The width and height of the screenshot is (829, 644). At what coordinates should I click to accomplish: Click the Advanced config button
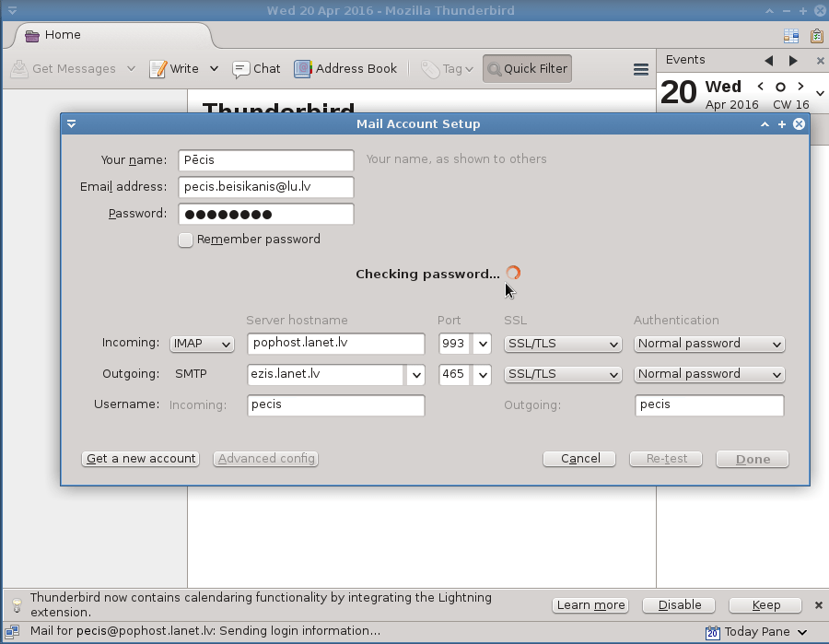click(266, 459)
